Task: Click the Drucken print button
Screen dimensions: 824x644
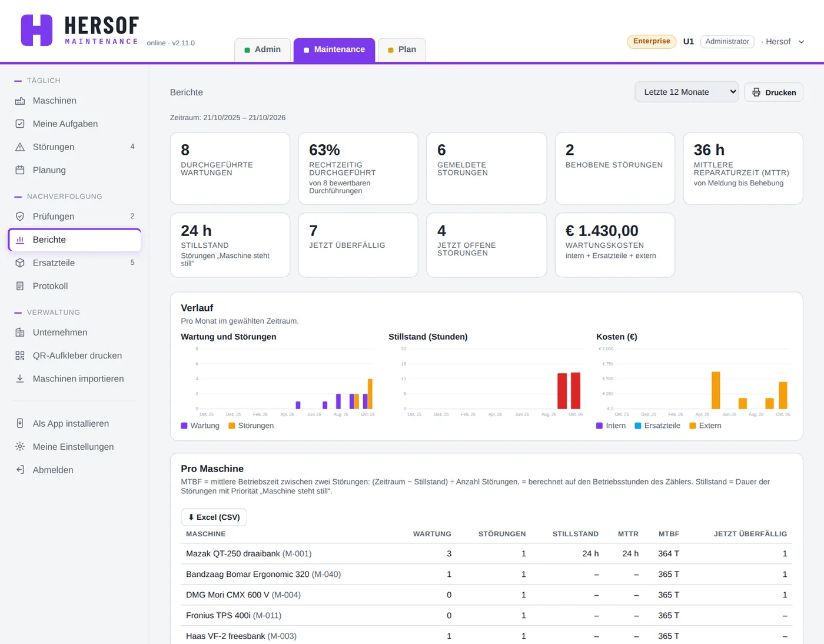Action: pyautogui.click(x=773, y=92)
